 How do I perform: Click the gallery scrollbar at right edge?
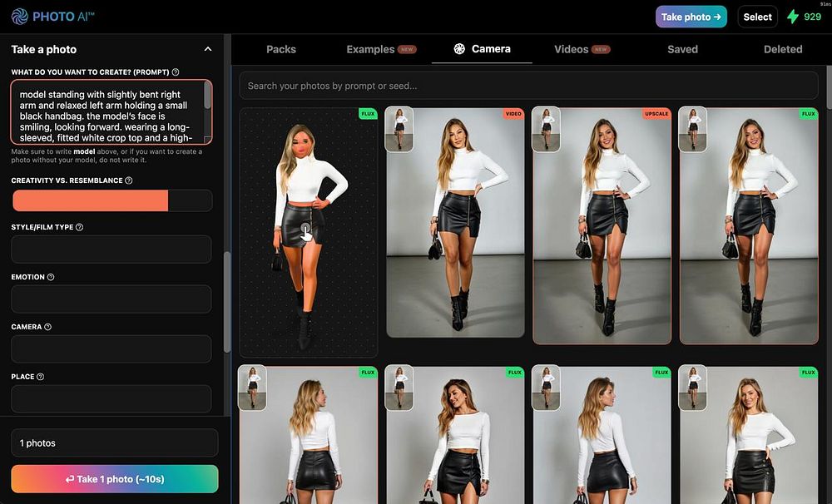pos(829,87)
